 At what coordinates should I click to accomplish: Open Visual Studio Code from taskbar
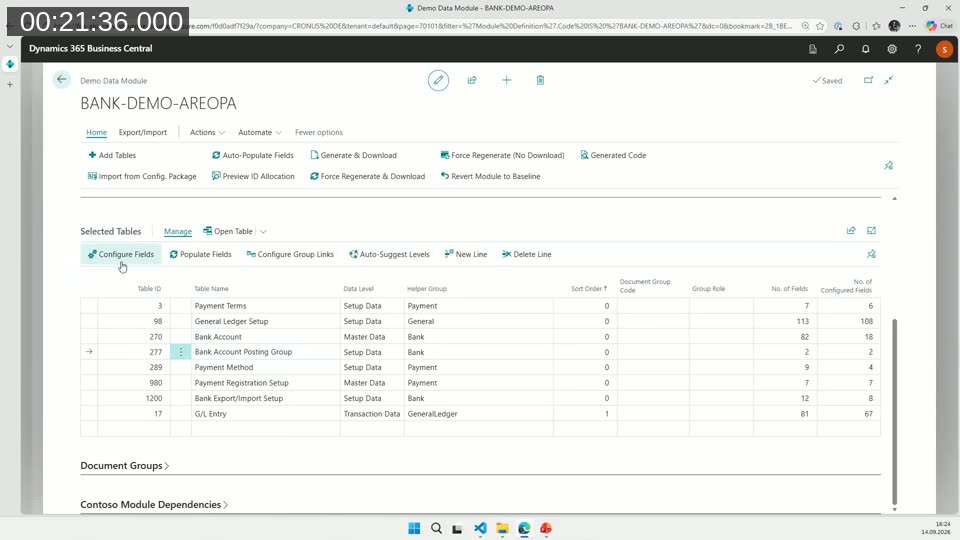pos(480,528)
